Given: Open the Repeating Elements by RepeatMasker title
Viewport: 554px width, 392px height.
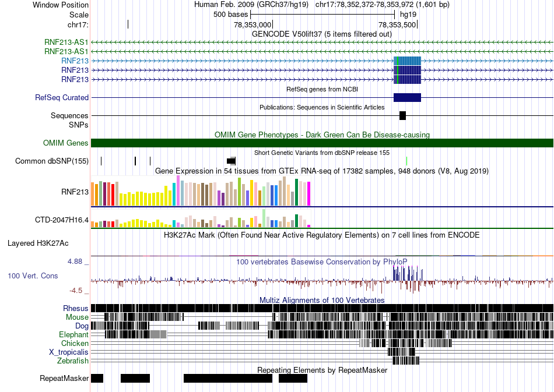Looking at the screenshot, I should click(x=322, y=370).
